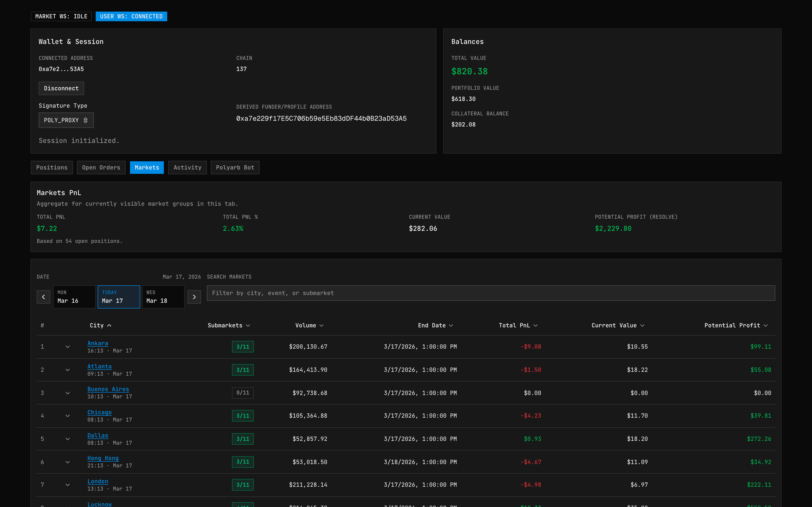The width and height of the screenshot is (812, 507).
Task: Open the London market details link
Action: click(x=98, y=481)
